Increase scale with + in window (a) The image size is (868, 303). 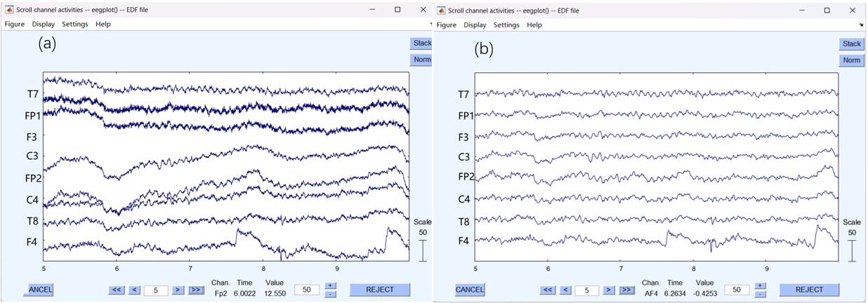coord(330,285)
